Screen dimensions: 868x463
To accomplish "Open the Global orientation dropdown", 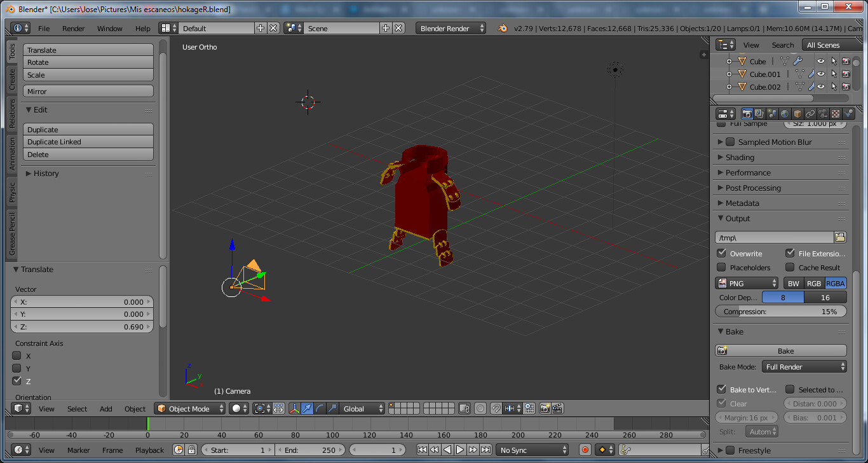I will coord(362,408).
